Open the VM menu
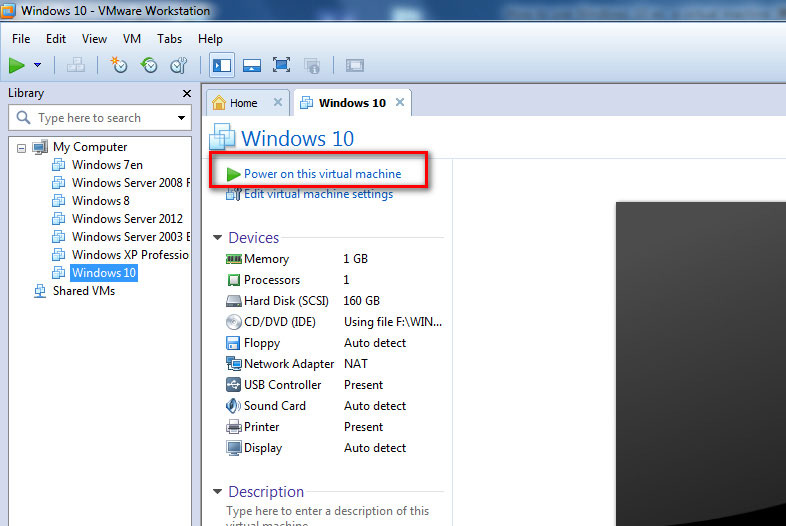Viewport: 786px width, 526px height. [132, 39]
